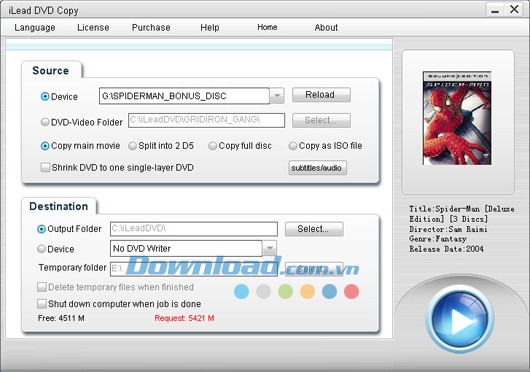Click the DVD-Video Folder path field
The image size is (530, 372).
[x=206, y=120]
